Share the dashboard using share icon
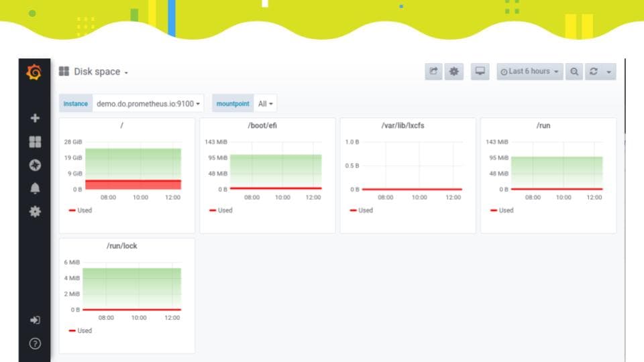Viewport: 644px width, 362px height. pos(433,72)
